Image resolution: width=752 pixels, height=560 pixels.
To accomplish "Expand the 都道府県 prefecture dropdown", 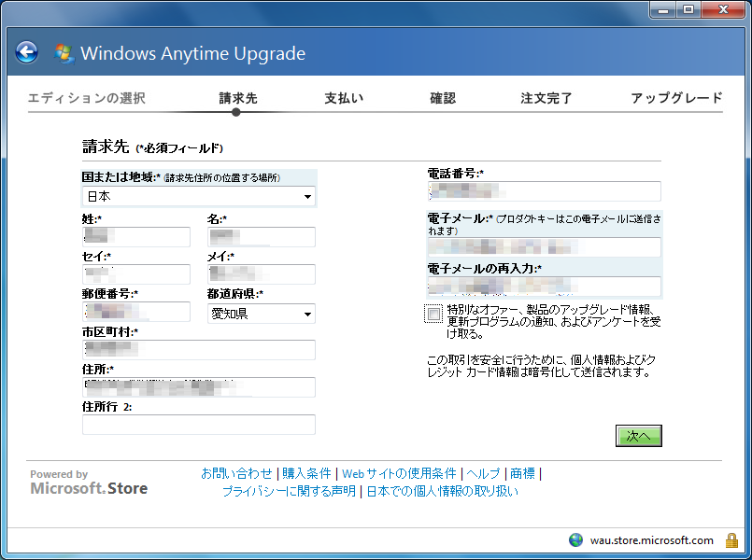I will pos(261,315).
